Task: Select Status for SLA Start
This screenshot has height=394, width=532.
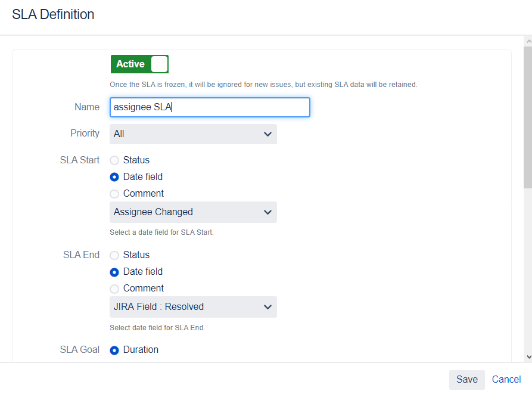Action: tap(114, 160)
